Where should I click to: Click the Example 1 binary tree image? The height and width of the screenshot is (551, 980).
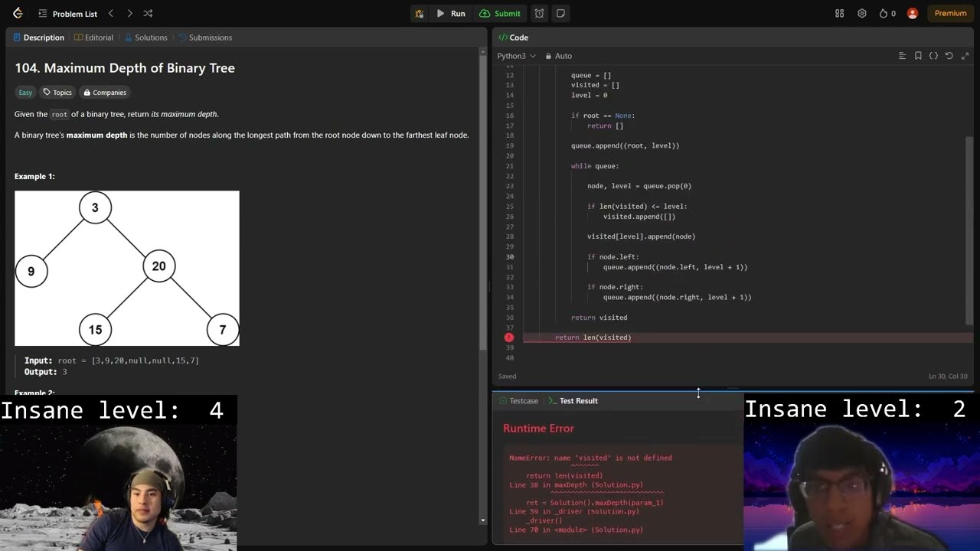click(x=127, y=269)
